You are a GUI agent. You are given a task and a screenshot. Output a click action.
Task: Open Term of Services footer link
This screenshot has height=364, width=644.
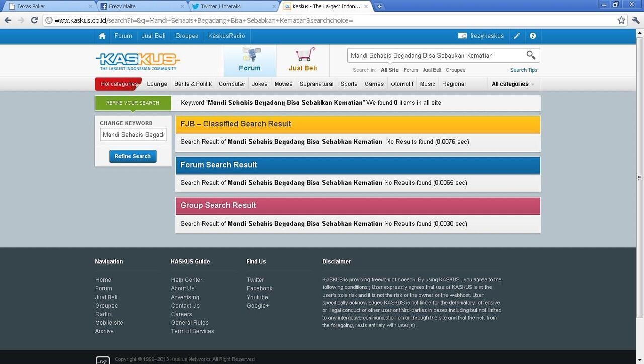193,331
